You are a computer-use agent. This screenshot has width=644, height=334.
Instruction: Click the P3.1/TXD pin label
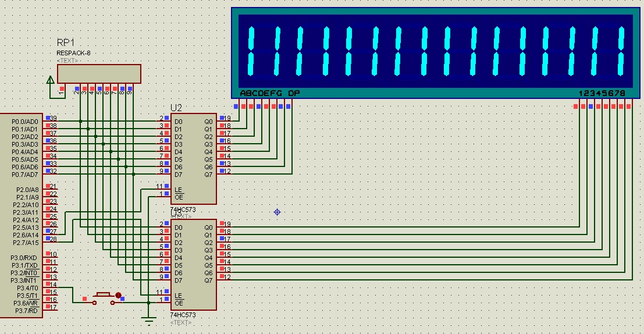pos(24,265)
